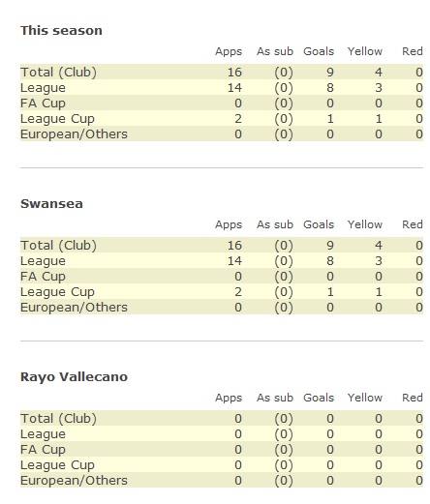This screenshot has height=504, width=430.
Task: Select the 'As sub' header in Swansea table
Action: pyautogui.click(x=275, y=224)
